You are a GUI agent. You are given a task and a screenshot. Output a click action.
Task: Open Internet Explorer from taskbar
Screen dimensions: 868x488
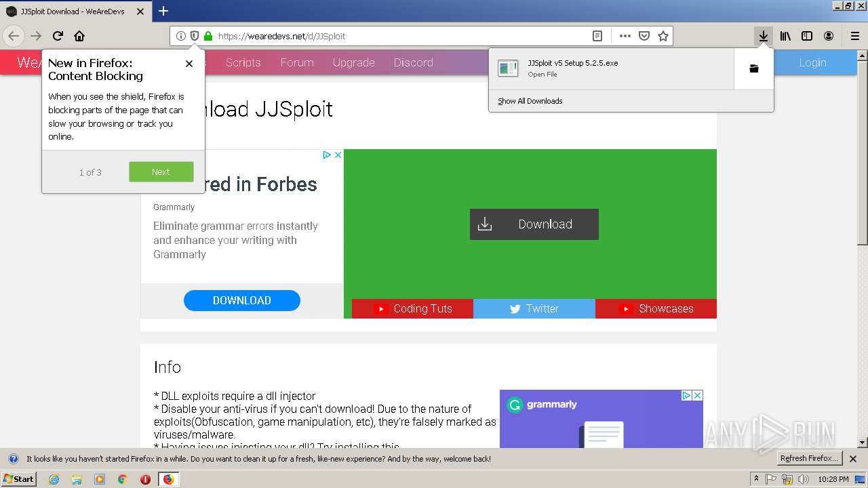pyautogui.click(x=54, y=479)
